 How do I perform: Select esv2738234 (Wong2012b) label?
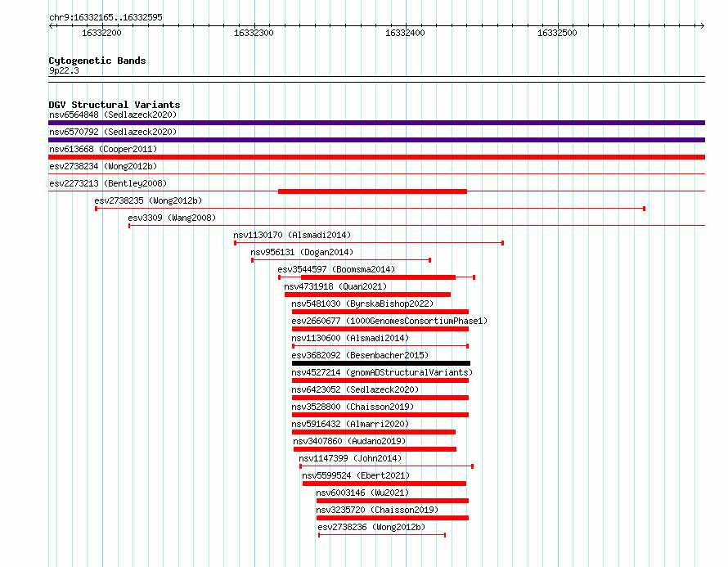pos(103,166)
